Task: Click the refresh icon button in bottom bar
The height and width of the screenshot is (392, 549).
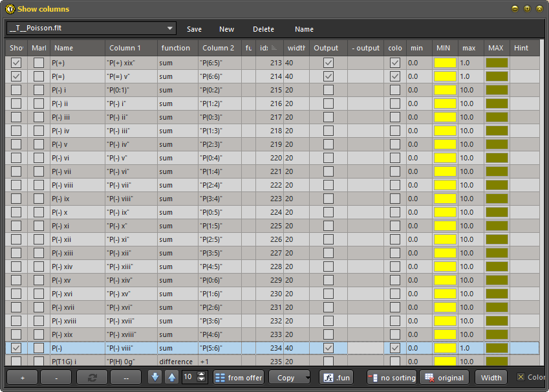Action: click(92, 378)
